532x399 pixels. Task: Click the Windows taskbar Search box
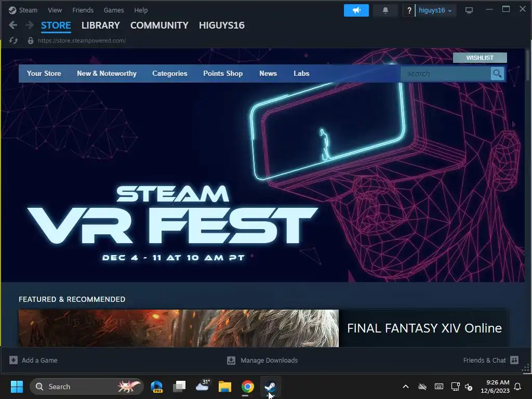pyautogui.click(x=87, y=387)
